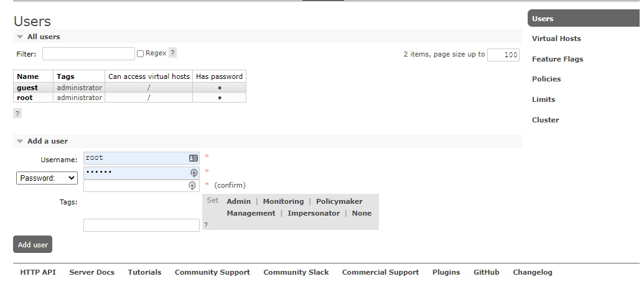
Task: Click the 'Can access virtual hosts' column header
Action: coord(149,76)
